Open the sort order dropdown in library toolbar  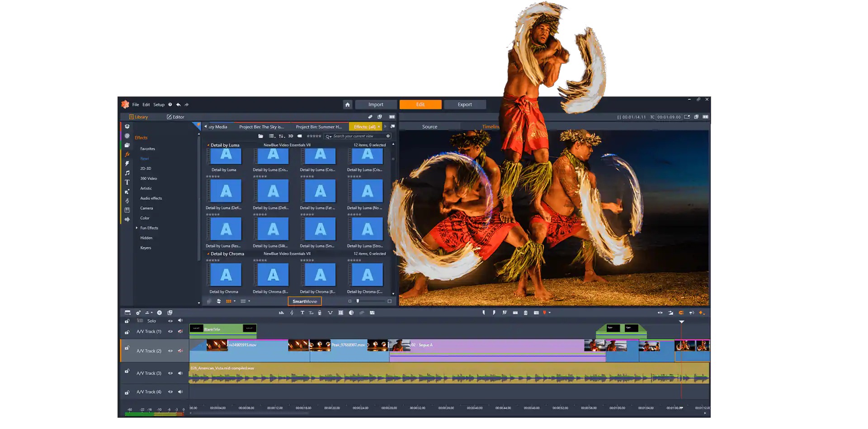click(x=282, y=136)
